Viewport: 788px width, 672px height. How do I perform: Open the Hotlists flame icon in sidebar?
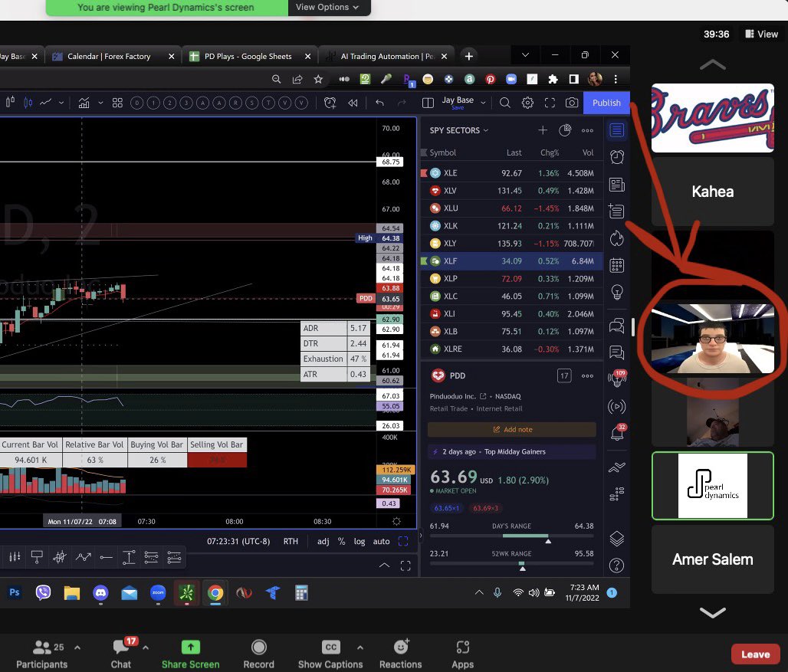point(616,238)
